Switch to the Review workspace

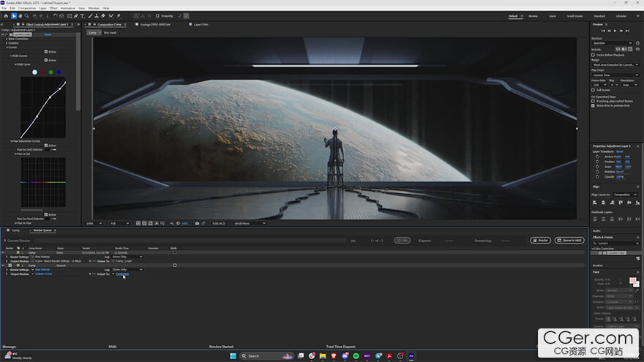(533, 16)
